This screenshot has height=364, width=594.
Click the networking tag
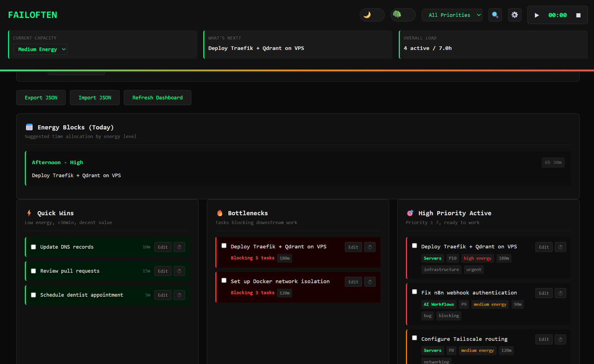(x=437, y=362)
